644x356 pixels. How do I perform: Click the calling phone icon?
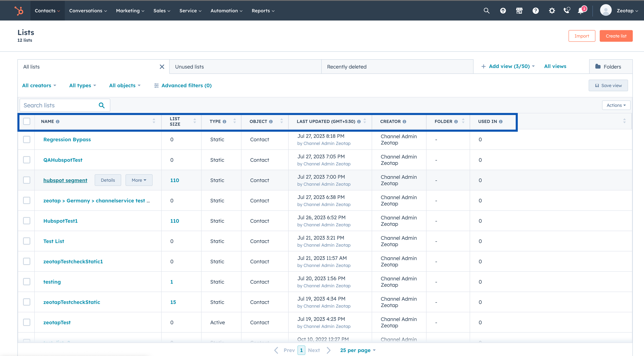point(567,10)
